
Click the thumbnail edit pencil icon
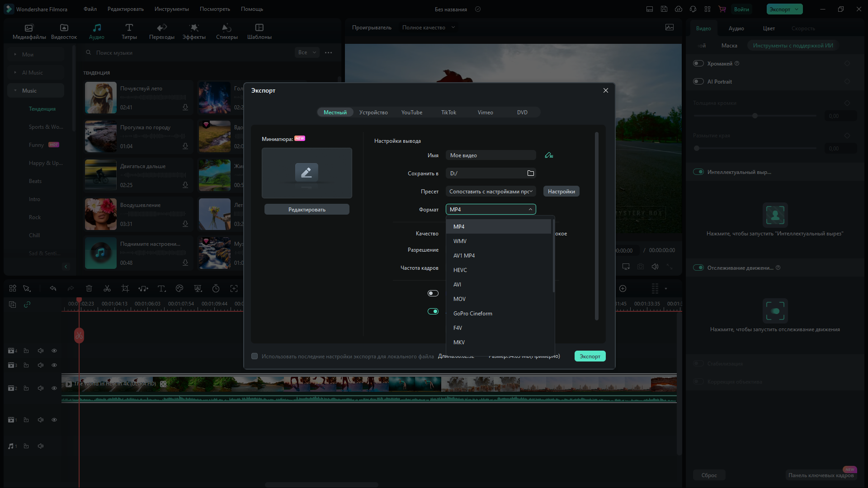[307, 172]
